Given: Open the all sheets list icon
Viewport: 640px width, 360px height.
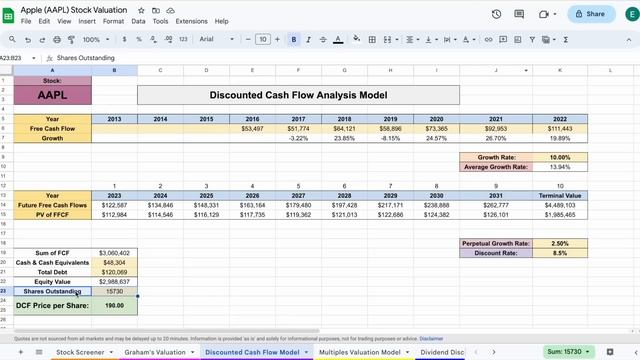Looking at the screenshot, I should [x=39, y=352].
